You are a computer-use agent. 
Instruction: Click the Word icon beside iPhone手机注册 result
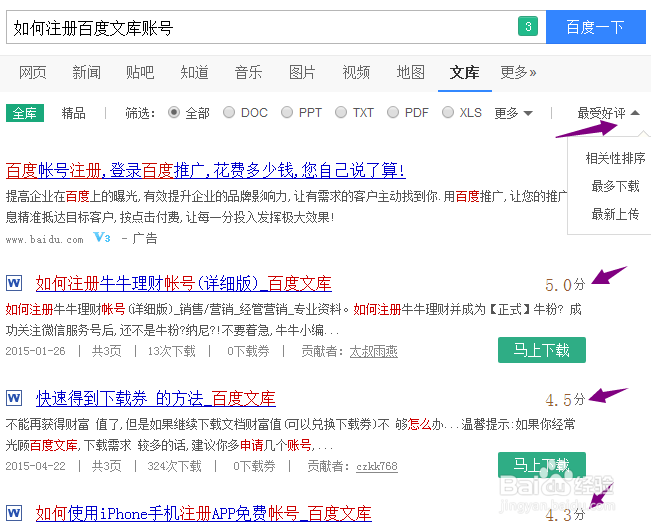coord(14,513)
